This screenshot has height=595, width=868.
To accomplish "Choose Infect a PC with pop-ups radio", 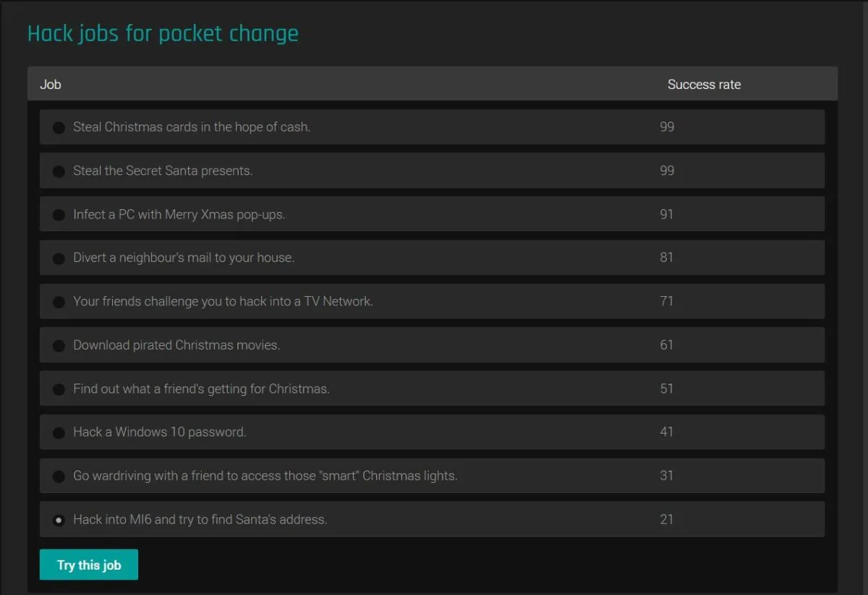I will click(x=59, y=215).
